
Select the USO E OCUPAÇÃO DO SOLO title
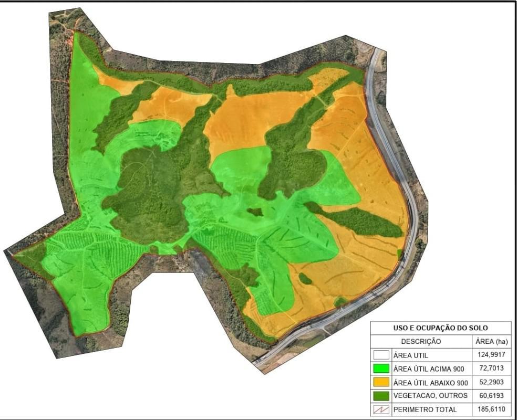click(x=440, y=328)
